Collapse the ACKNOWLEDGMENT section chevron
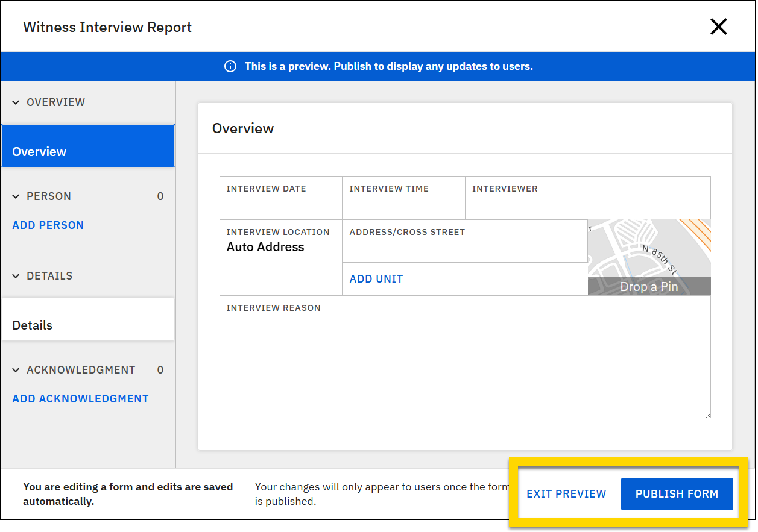 16,369
